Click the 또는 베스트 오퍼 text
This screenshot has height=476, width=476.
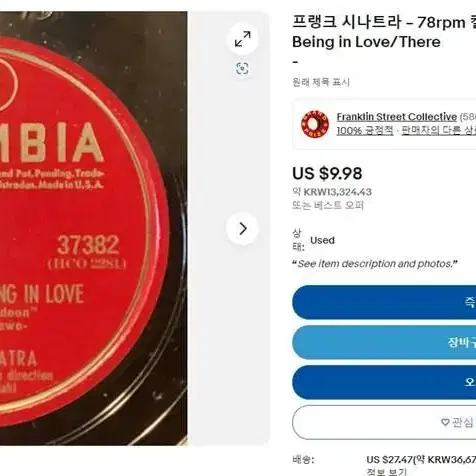tap(328, 205)
